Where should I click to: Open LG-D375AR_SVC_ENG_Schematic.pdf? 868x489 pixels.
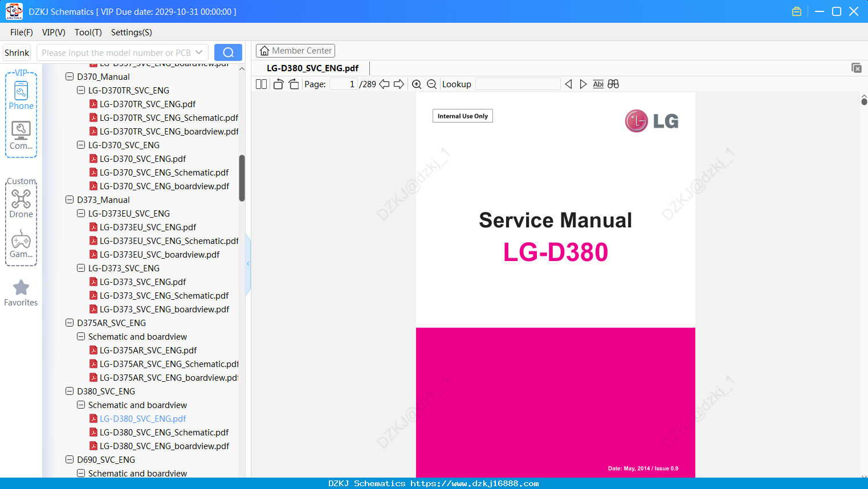(164, 364)
